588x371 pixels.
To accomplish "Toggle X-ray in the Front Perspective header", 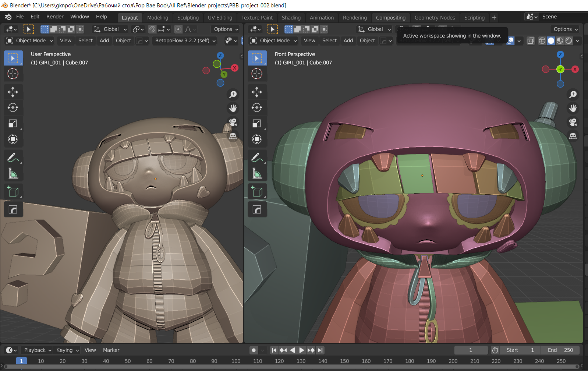I will point(530,40).
